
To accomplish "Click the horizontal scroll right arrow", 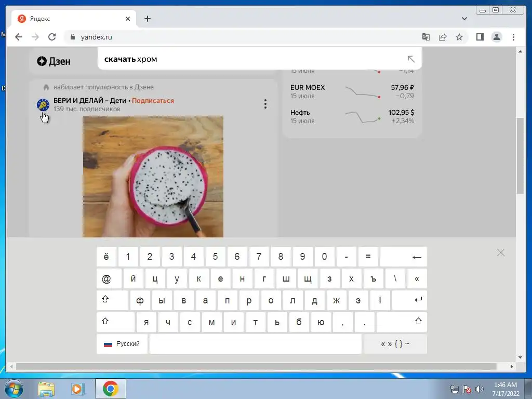I will [x=512, y=366].
